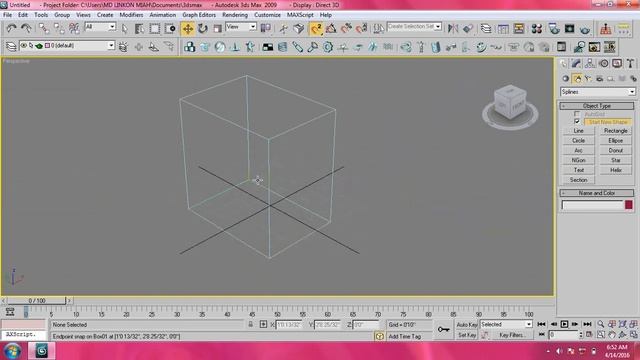Open the Hierarchy command panel tab
The image size is (640, 360).
click(590, 64)
